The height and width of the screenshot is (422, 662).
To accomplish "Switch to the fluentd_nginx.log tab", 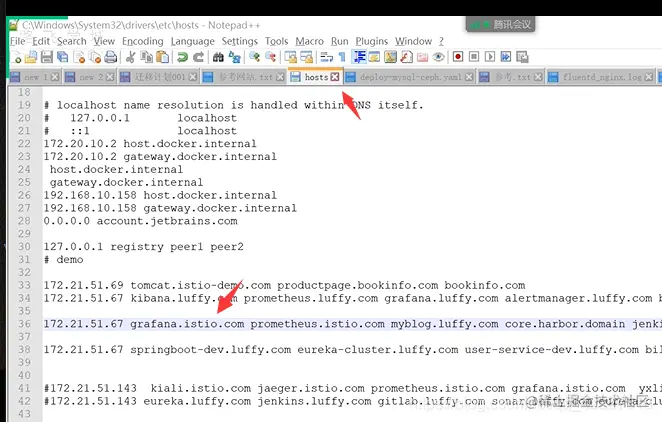I will 602,77.
